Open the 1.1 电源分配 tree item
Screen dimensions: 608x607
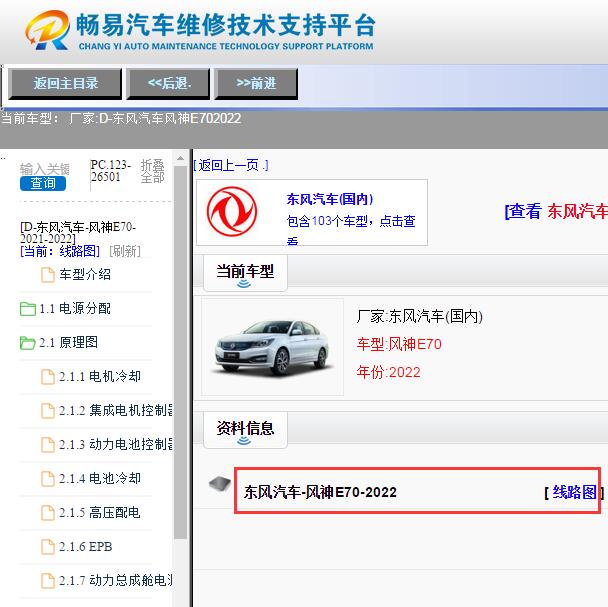[x=75, y=309]
